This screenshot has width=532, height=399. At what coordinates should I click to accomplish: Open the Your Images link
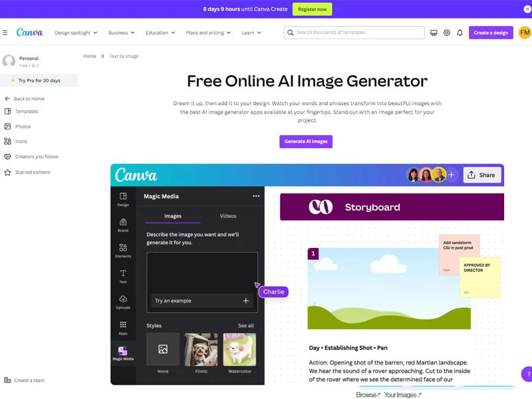(403, 394)
